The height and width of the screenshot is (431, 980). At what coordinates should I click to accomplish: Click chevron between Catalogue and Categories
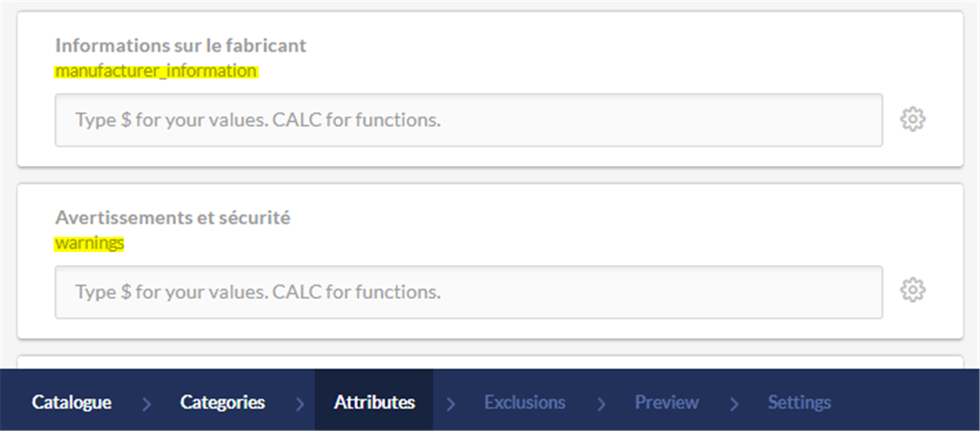(147, 403)
